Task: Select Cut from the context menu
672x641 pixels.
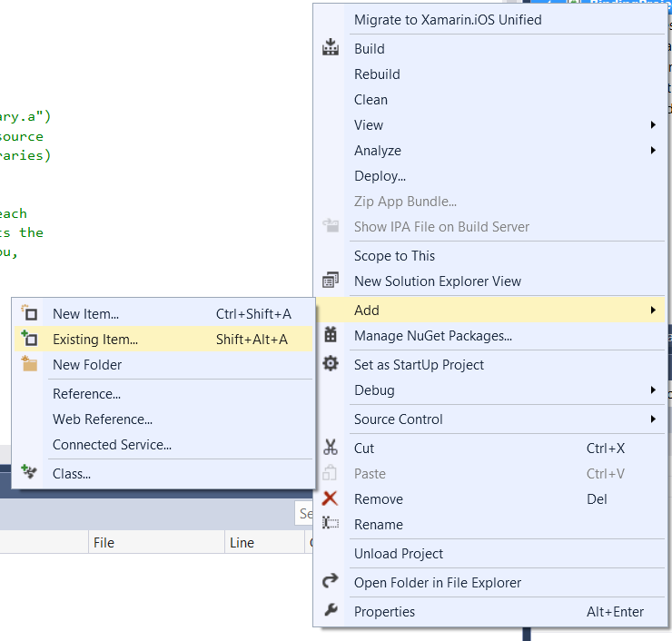Action: point(489,449)
